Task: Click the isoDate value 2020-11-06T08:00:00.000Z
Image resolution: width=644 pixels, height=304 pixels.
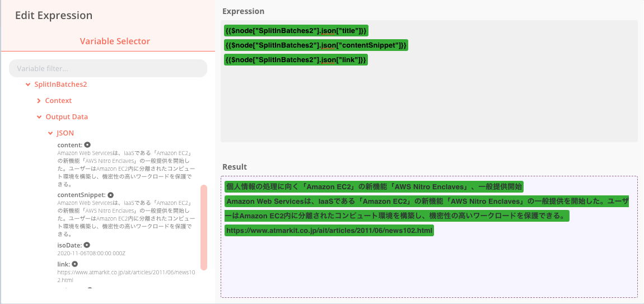Action: point(91,254)
